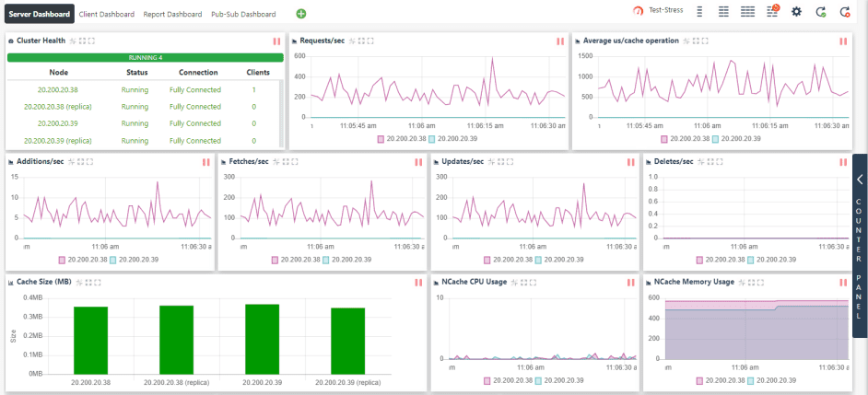Click full-screen icon on Cluster Health panel
The height and width of the screenshot is (395, 868).
pyautogui.click(x=91, y=41)
